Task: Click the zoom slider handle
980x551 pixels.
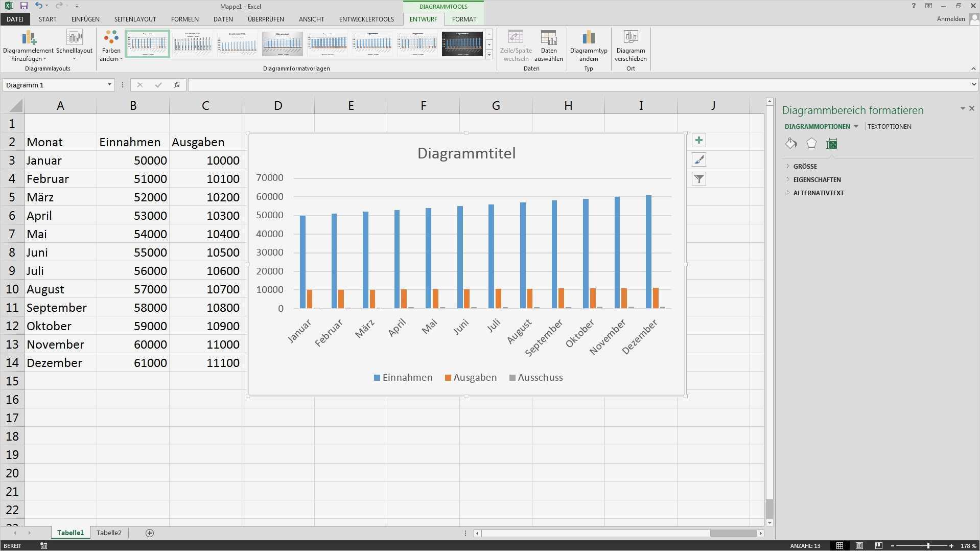Action: [x=928, y=546]
